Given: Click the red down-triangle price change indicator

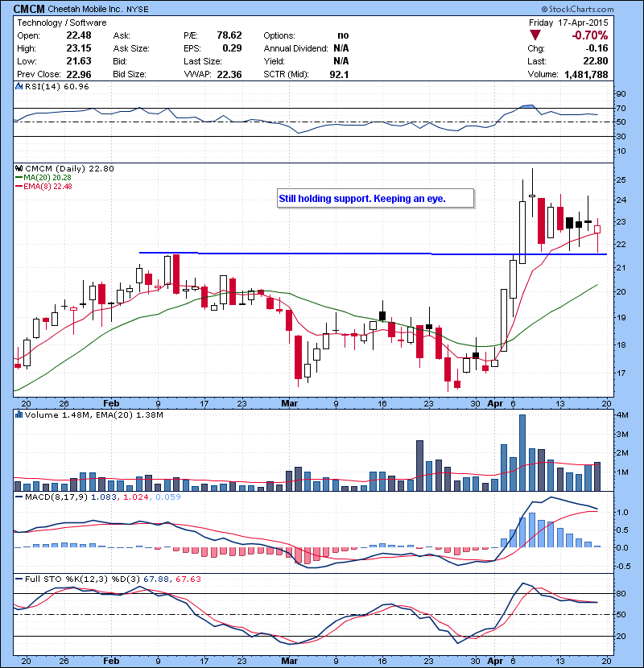Looking at the screenshot, I should [x=535, y=35].
